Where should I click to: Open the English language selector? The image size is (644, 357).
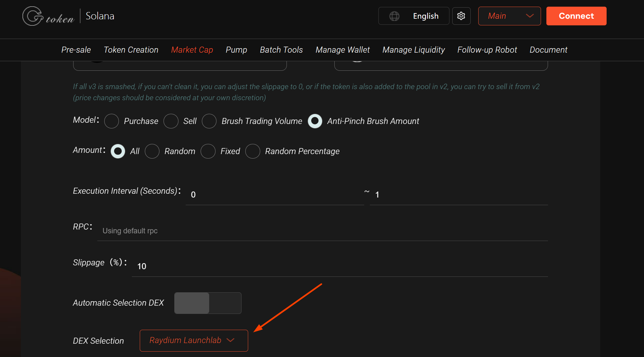click(x=414, y=16)
